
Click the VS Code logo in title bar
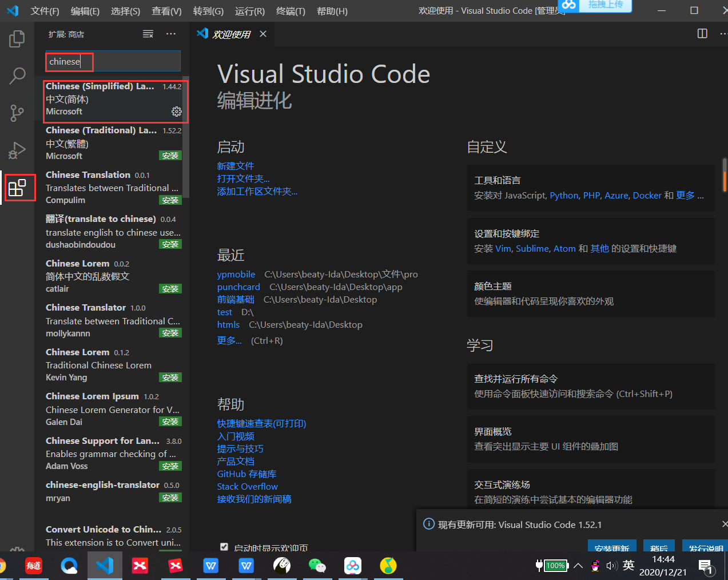coord(13,11)
